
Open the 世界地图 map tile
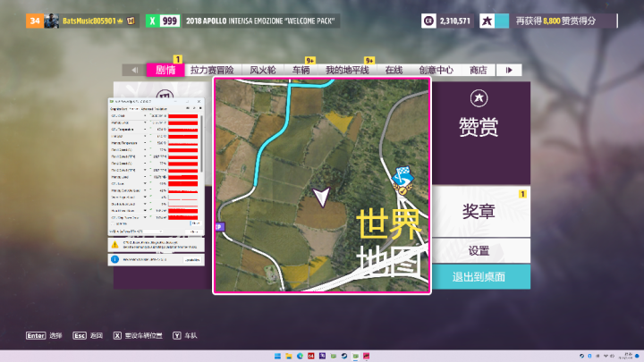tap(322, 186)
